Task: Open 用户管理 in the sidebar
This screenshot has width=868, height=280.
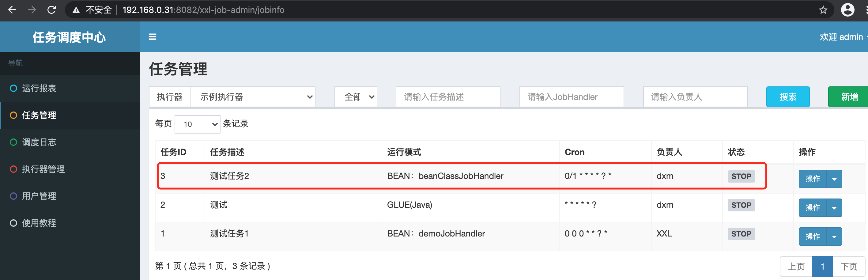Action: (x=70, y=196)
